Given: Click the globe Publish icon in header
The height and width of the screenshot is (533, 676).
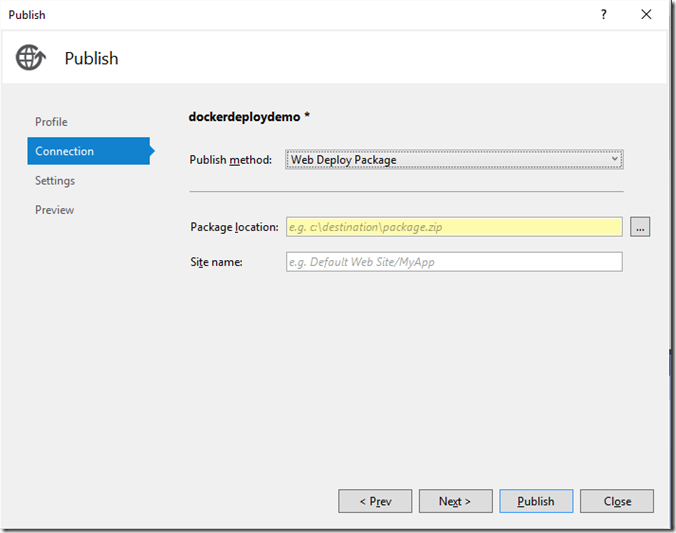Looking at the screenshot, I should (x=31, y=58).
